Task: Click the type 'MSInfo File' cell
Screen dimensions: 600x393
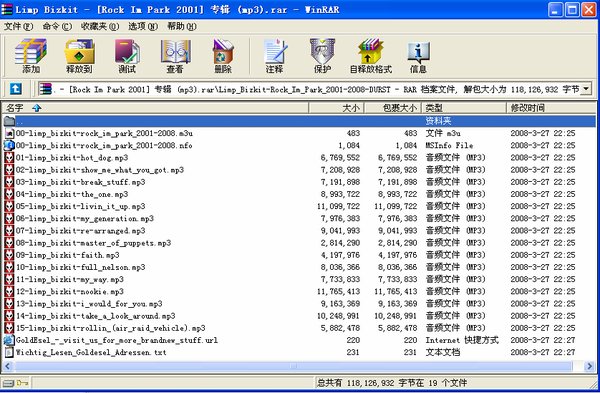Action: [449, 145]
